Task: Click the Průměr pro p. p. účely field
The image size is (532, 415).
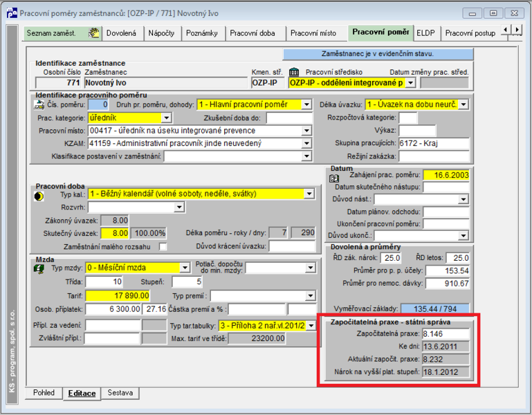Action: [448, 270]
